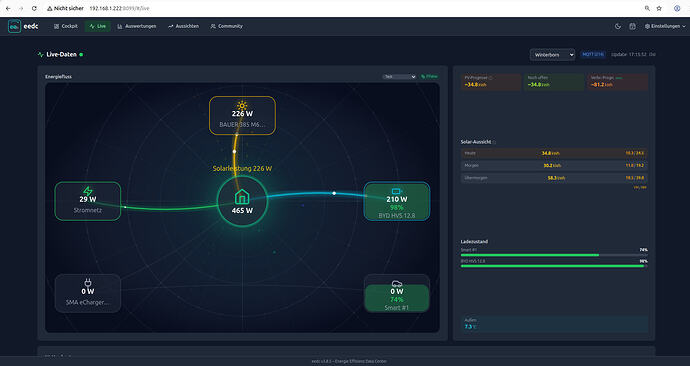Go to the Aussichten tab
The image size is (690, 366).
click(183, 26)
